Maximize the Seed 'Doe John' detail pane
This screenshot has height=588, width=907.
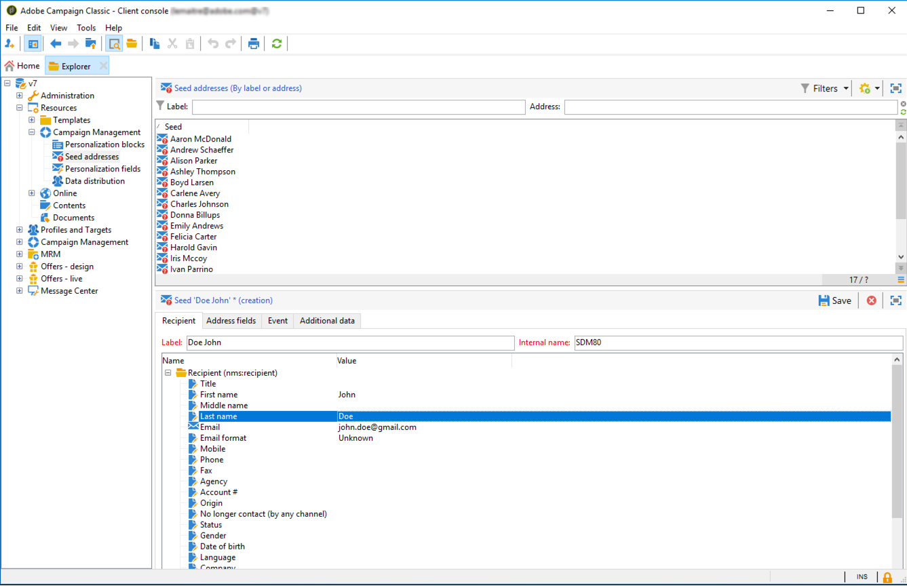click(895, 300)
